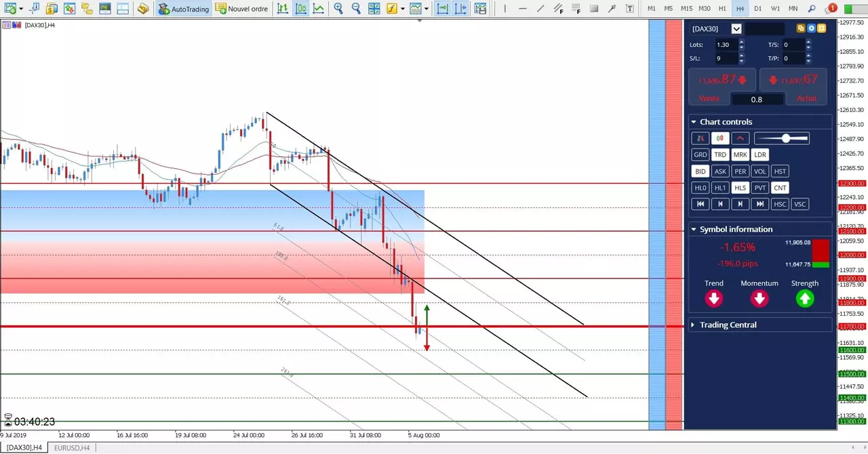Toggle the PVT pivot button
868x454 pixels.
click(760, 188)
